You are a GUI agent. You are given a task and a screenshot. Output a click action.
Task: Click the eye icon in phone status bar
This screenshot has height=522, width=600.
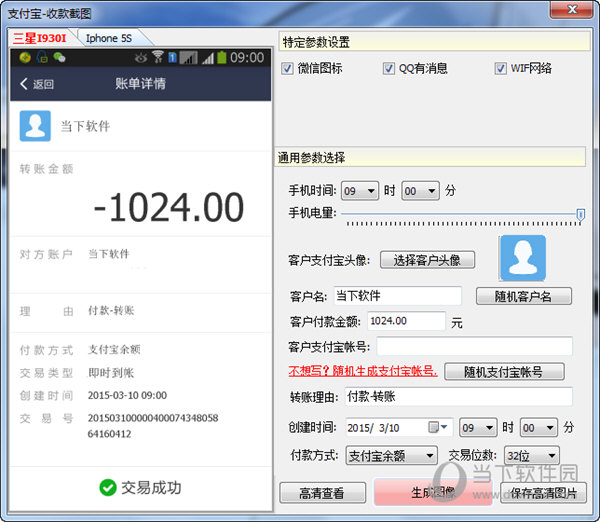coord(140,58)
